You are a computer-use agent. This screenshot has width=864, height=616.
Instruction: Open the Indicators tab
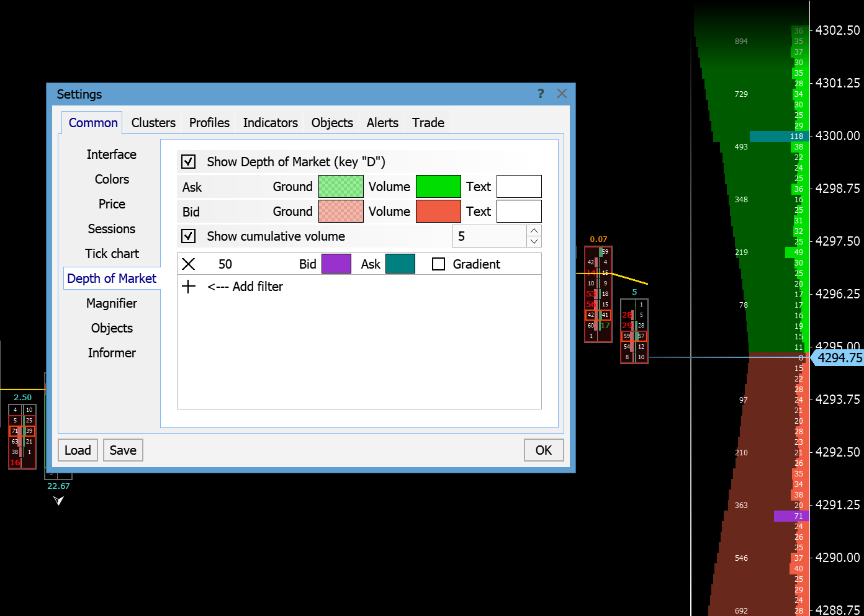(x=270, y=123)
